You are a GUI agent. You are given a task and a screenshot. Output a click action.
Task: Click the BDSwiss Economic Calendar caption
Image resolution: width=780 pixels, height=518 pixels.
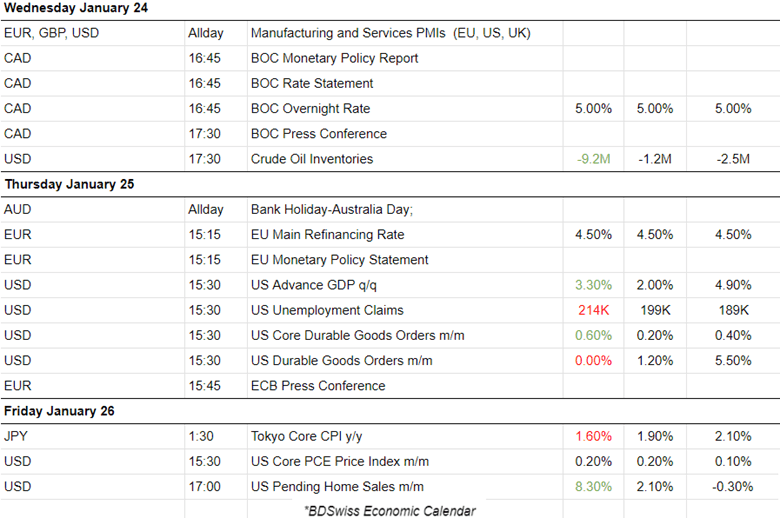point(389,510)
